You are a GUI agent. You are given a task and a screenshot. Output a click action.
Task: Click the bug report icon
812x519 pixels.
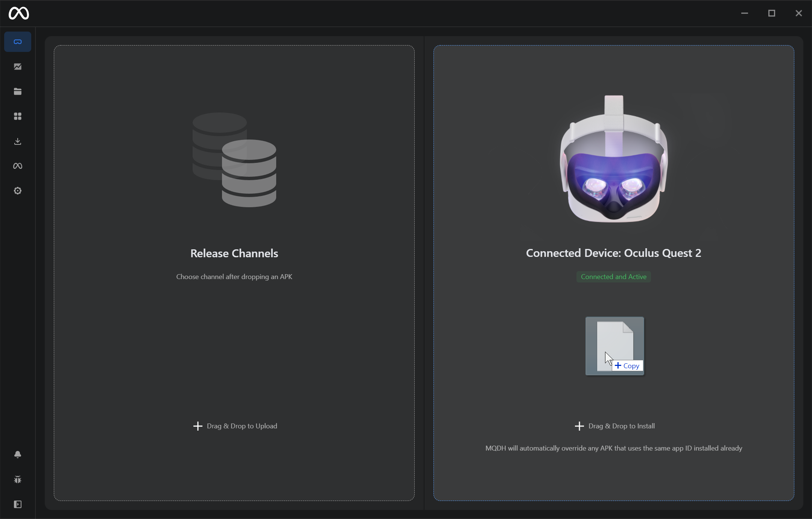coord(18,480)
